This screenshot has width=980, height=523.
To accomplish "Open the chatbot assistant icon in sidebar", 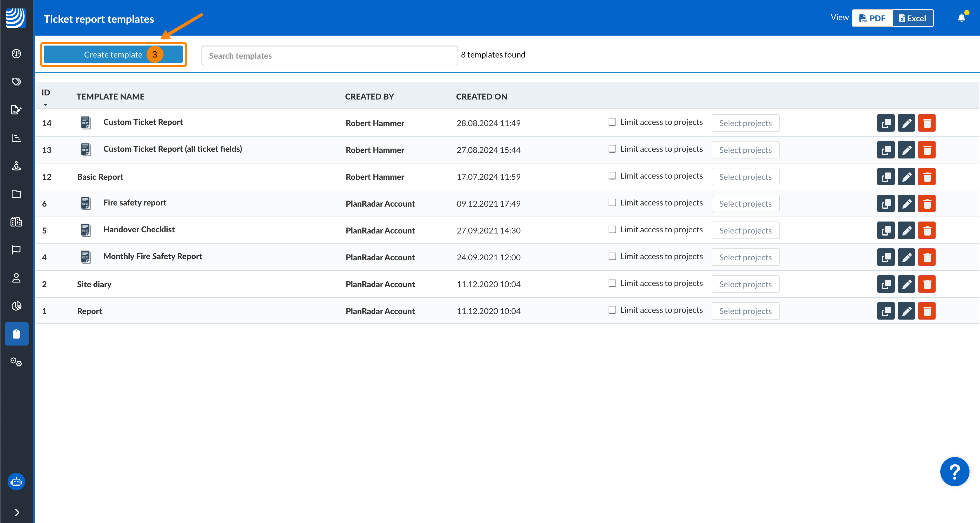I will [x=16, y=482].
